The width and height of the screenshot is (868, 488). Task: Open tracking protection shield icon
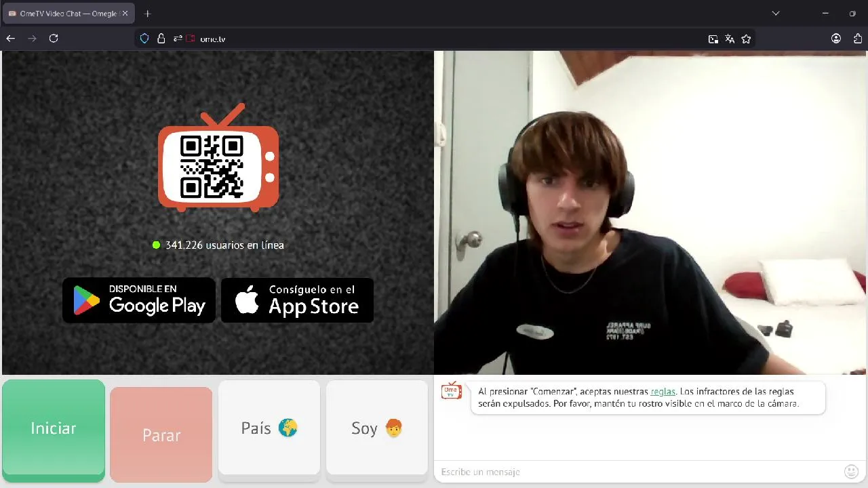click(144, 39)
